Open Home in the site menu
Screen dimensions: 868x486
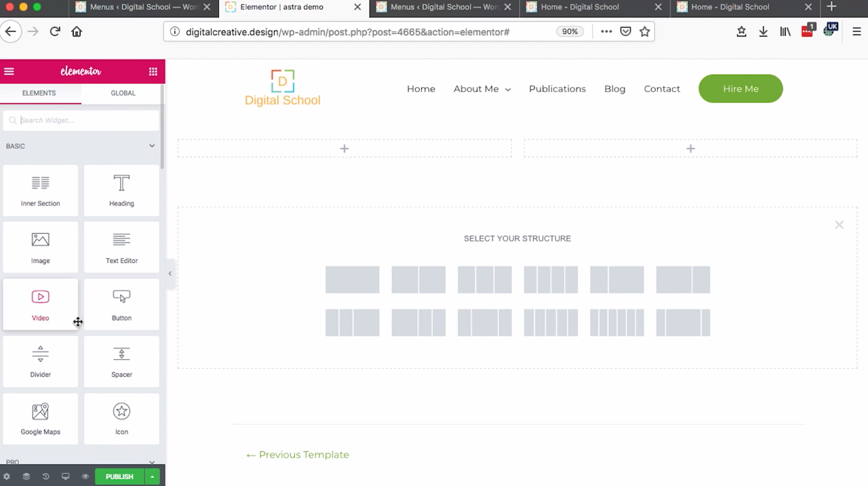pyautogui.click(x=421, y=89)
